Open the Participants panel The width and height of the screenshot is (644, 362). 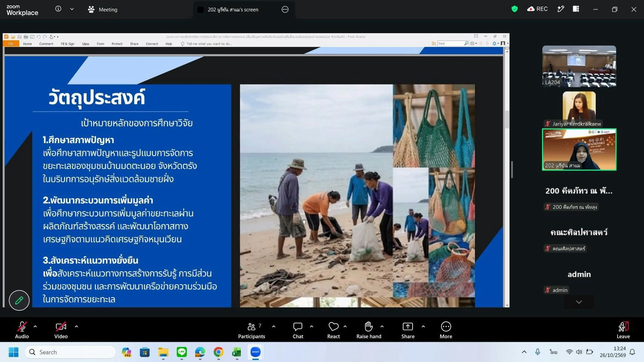(251, 330)
